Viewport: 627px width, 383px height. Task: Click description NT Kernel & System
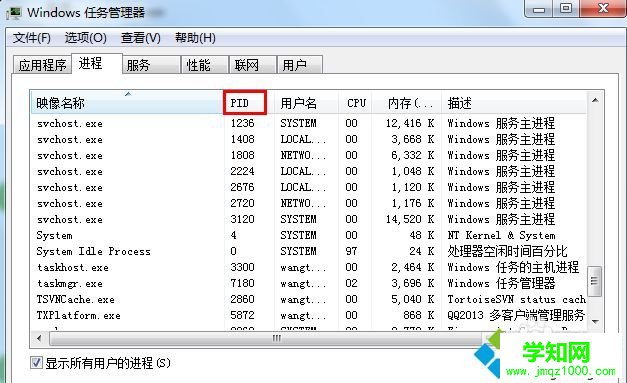(x=501, y=235)
